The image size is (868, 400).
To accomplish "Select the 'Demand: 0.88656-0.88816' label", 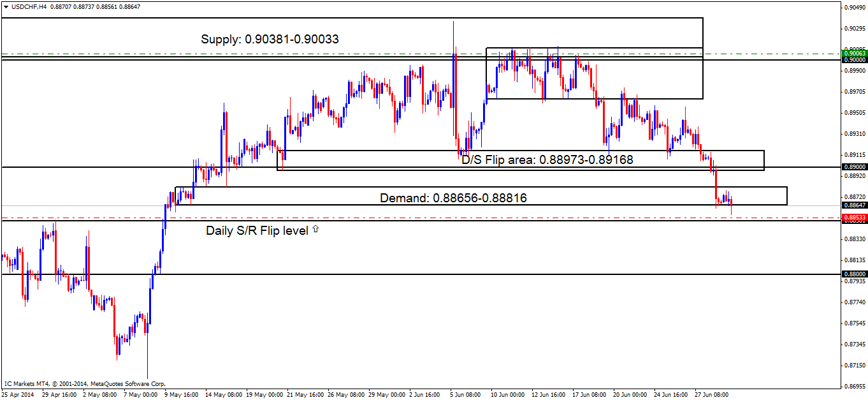I will pyautogui.click(x=453, y=198).
